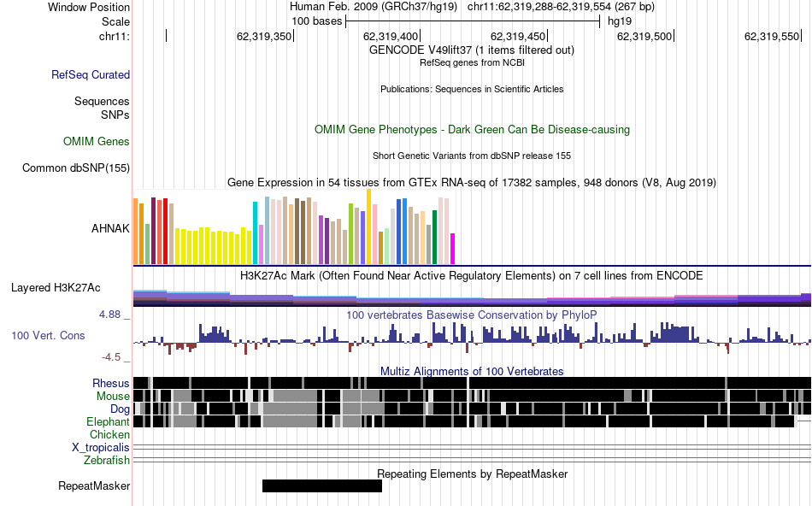Select the Rhesus alignment row label

click(x=111, y=383)
